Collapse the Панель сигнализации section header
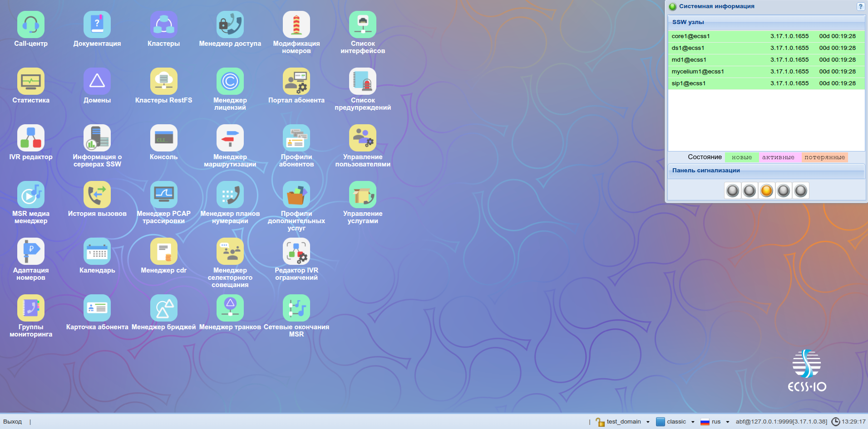 [x=766, y=171]
